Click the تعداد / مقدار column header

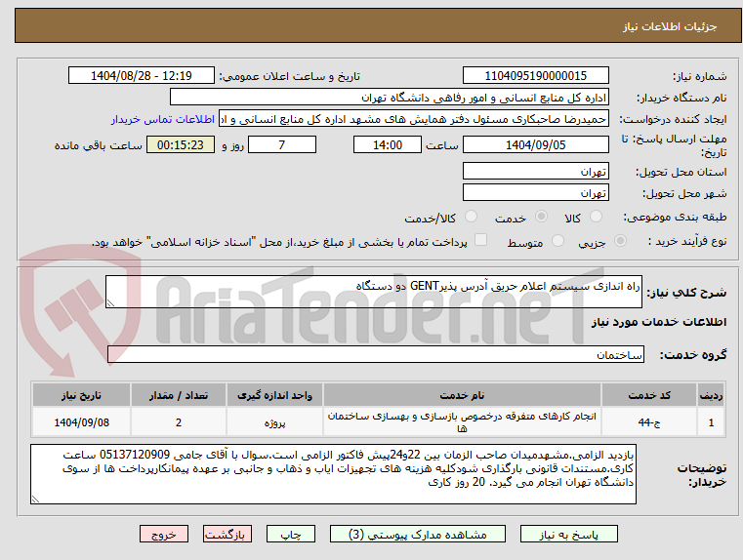pos(179,395)
